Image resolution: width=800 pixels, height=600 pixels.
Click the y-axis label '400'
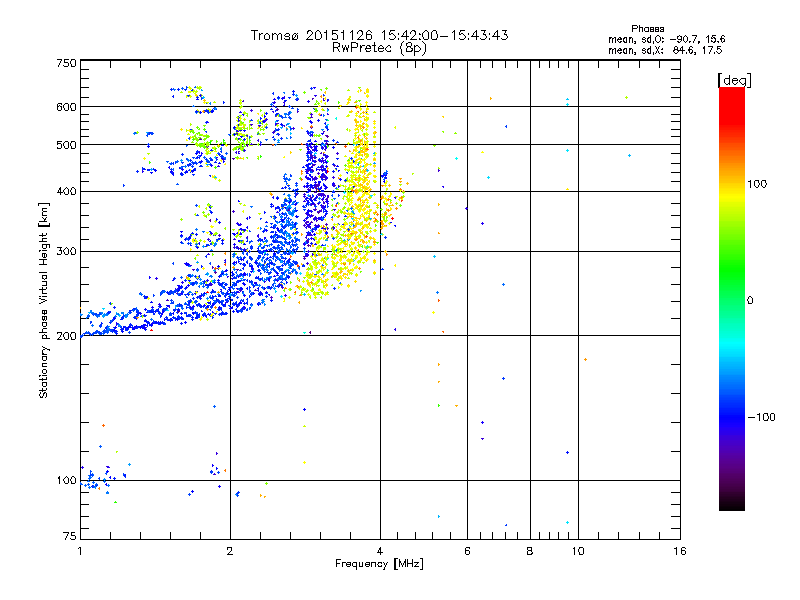[66, 191]
